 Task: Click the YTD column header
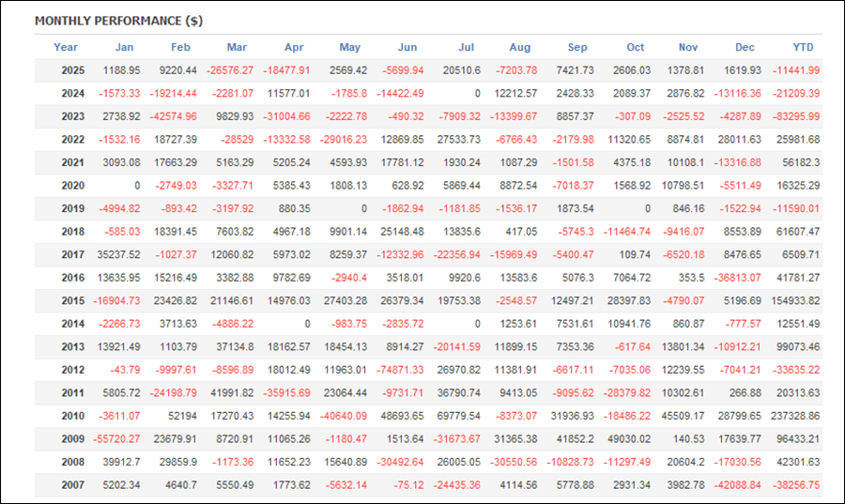[x=803, y=47]
